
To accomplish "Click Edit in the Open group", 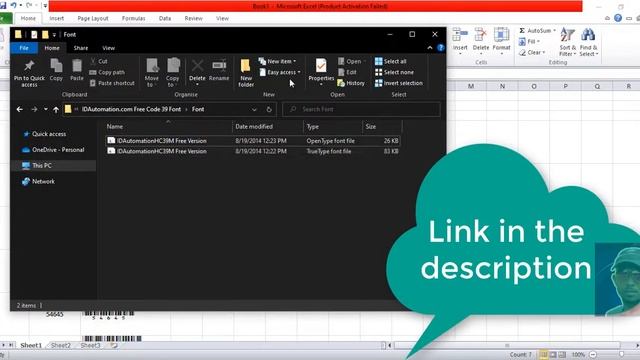I will pyautogui.click(x=347, y=72).
